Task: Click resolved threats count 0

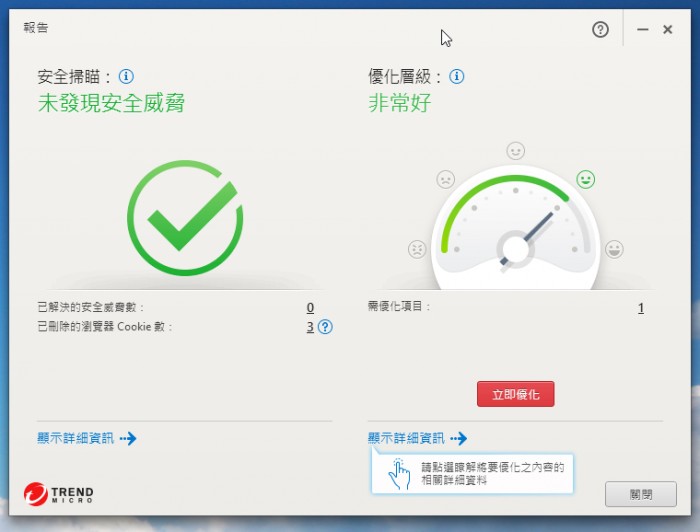Action: point(310,308)
